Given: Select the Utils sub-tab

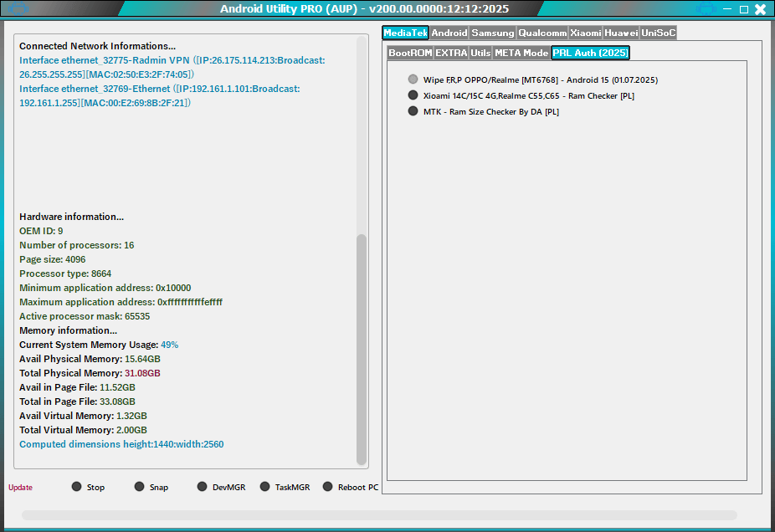Looking at the screenshot, I should pyautogui.click(x=480, y=52).
